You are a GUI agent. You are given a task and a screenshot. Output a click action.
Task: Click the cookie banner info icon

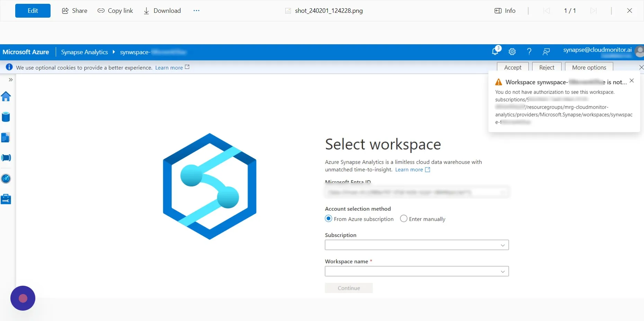coord(9,67)
